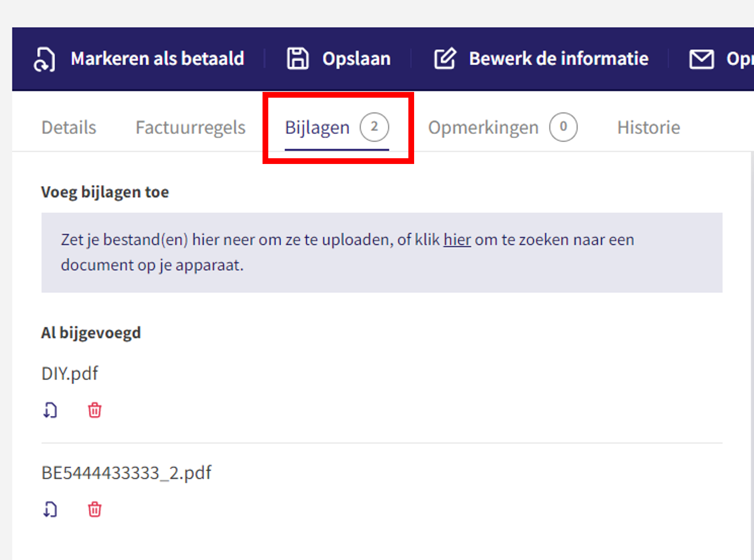Switch to the Details tab
The width and height of the screenshot is (754, 560).
pyautogui.click(x=69, y=127)
